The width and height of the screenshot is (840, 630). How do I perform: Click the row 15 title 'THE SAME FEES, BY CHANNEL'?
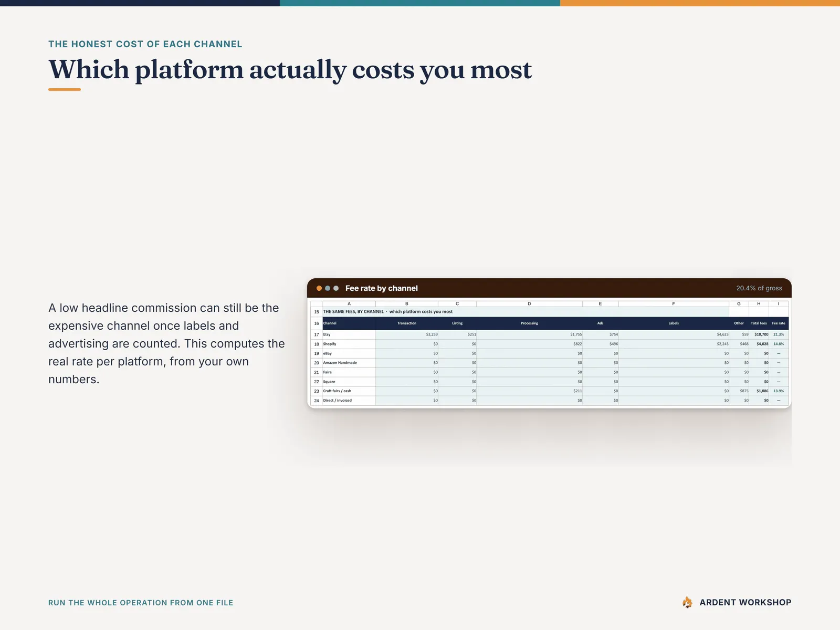(353, 312)
